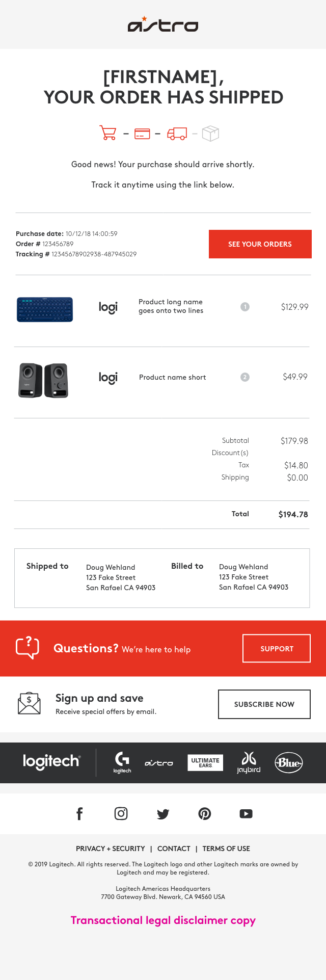Image resolution: width=326 pixels, height=980 pixels.
Task: Click the Ultimate Ears brand logo
Action: point(205,762)
